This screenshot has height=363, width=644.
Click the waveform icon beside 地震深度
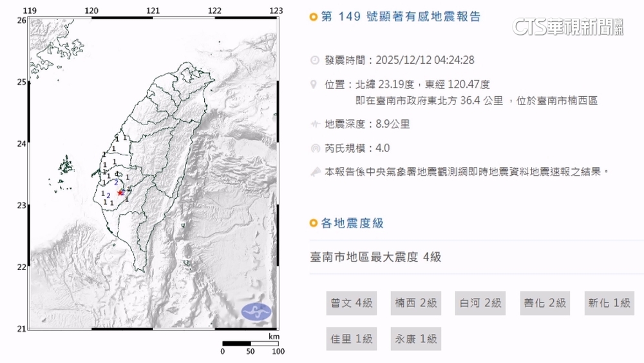(x=315, y=124)
